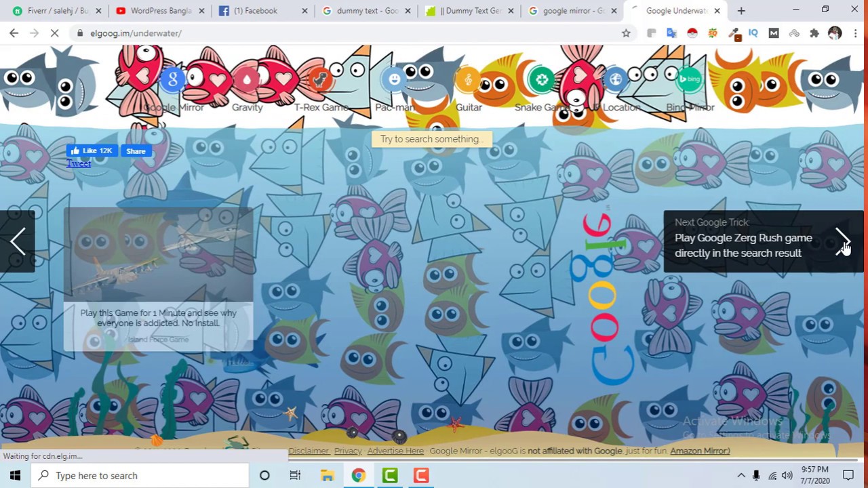868x488 pixels.
Task: Open Cortana from the taskbar
Action: coord(264,475)
